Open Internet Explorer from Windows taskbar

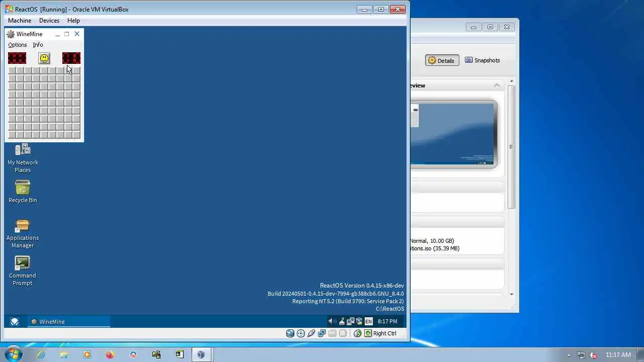click(x=41, y=354)
